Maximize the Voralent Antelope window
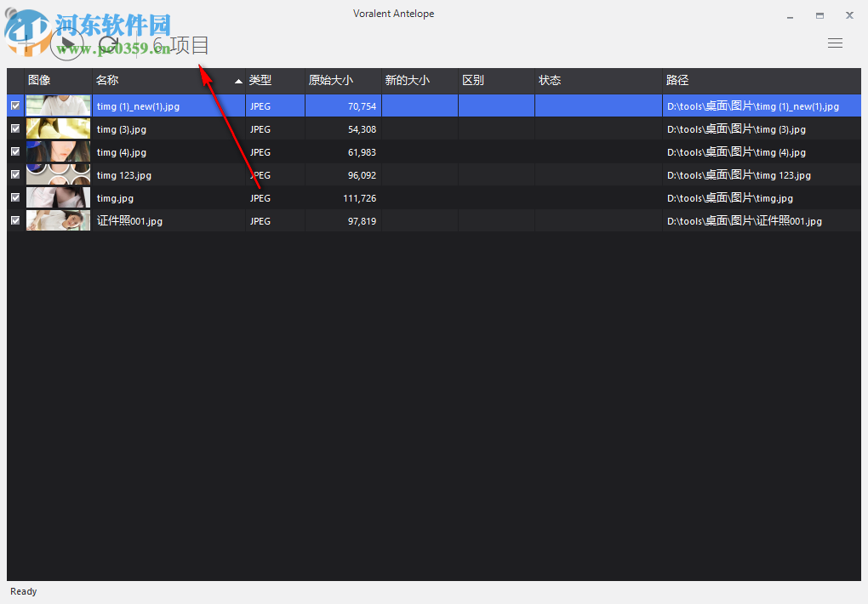Screen dimensions: 868x604 (x=819, y=16)
